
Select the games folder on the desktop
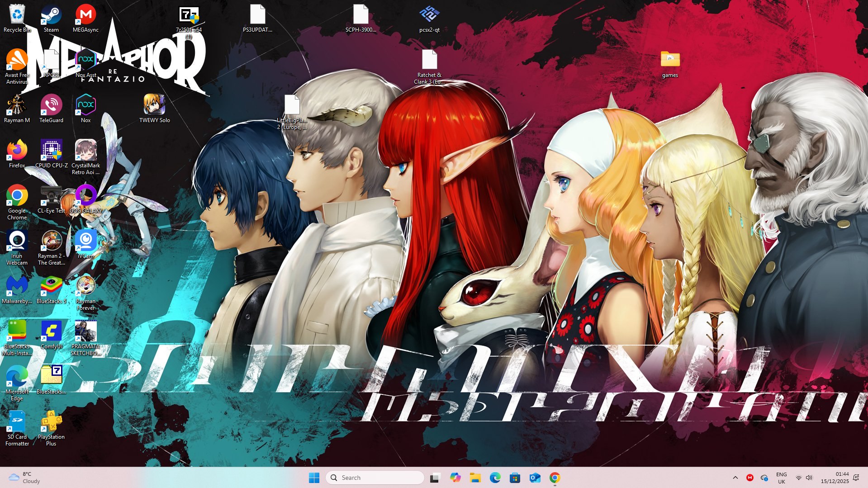click(x=670, y=64)
